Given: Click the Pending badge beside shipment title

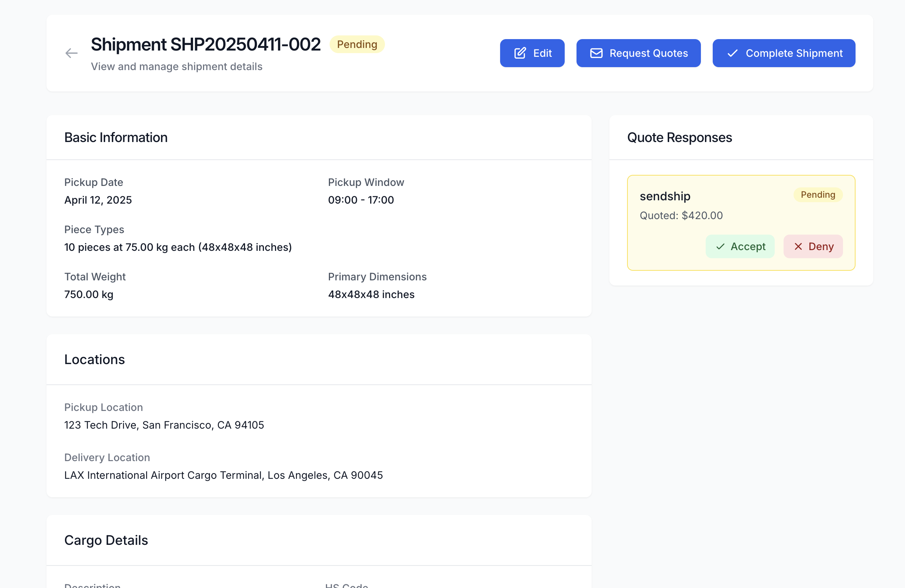Looking at the screenshot, I should tap(357, 45).
